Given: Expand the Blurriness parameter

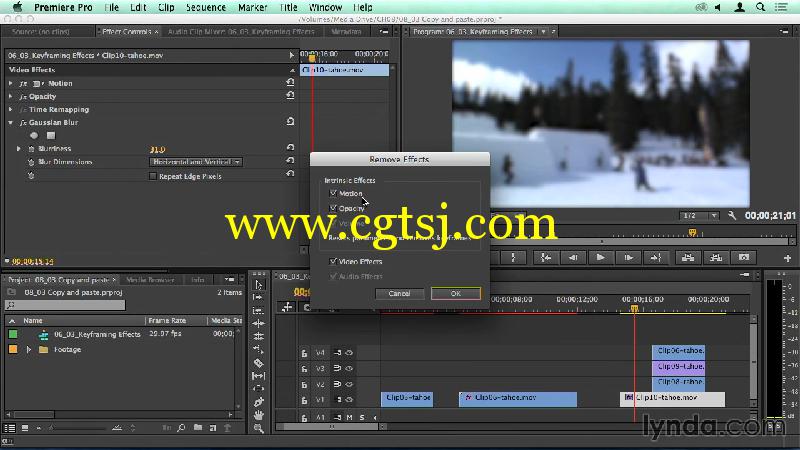Looking at the screenshot, I should pyautogui.click(x=19, y=148).
